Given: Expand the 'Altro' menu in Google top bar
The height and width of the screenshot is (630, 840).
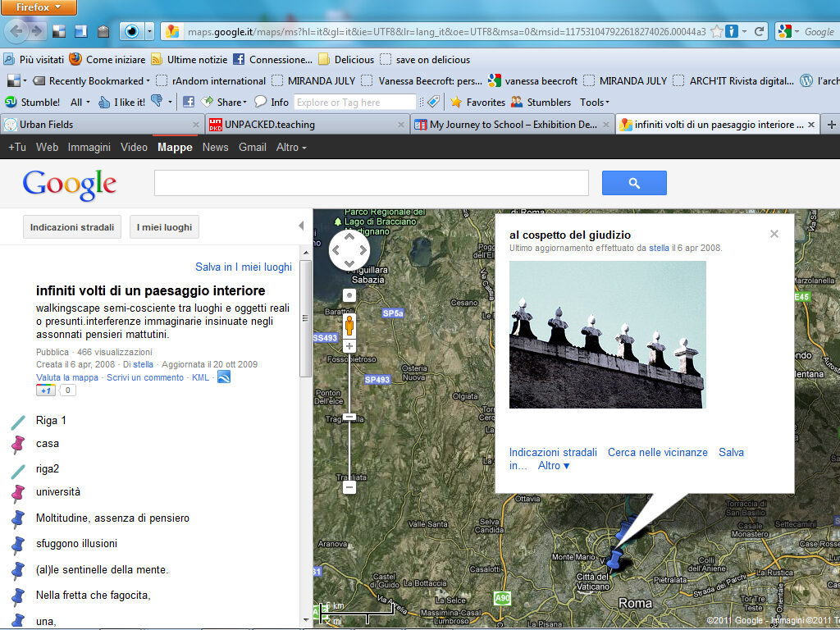Looking at the screenshot, I should coord(291,148).
